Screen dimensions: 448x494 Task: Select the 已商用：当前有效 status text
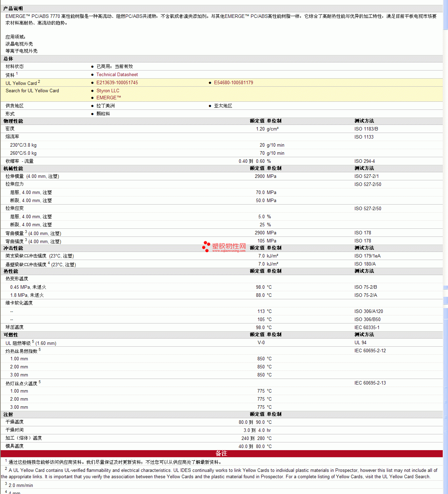[x=114, y=66]
